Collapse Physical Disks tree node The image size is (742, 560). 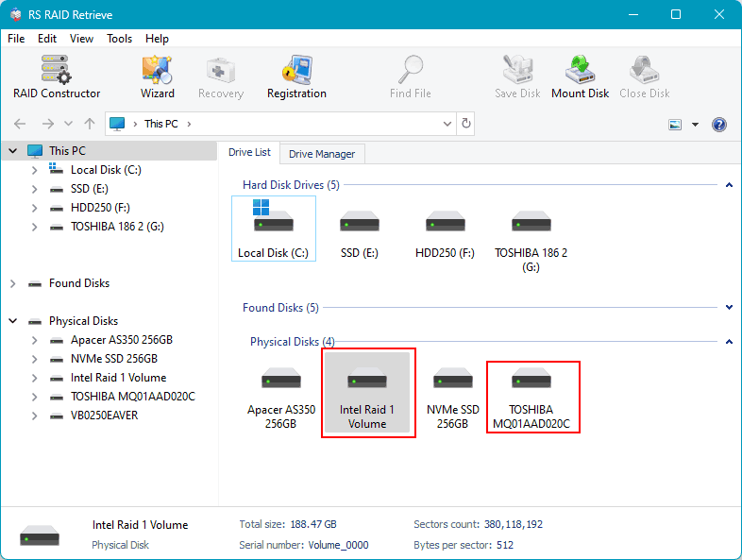coord(13,321)
